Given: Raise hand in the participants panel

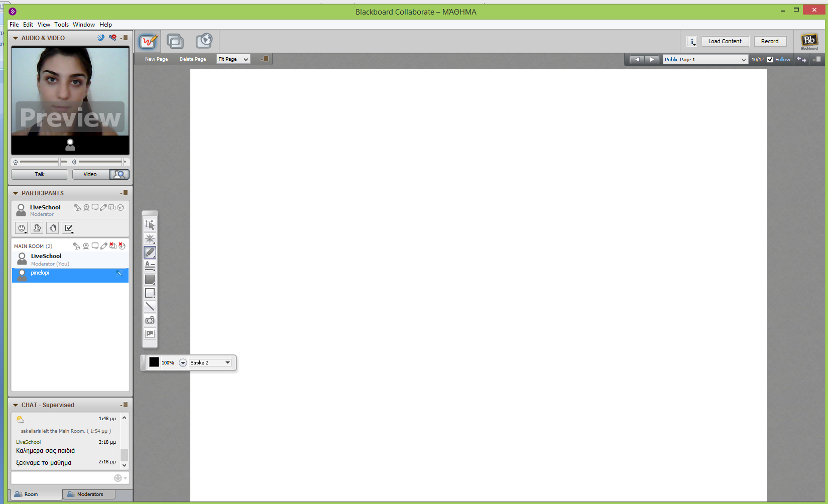Looking at the screenshot, I should tap(53, 228).
